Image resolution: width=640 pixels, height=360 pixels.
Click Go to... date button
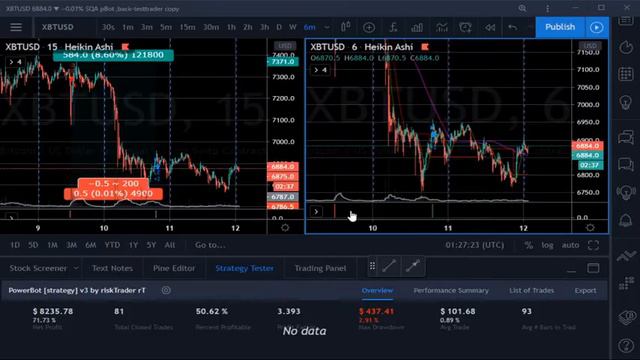(210, 245)
